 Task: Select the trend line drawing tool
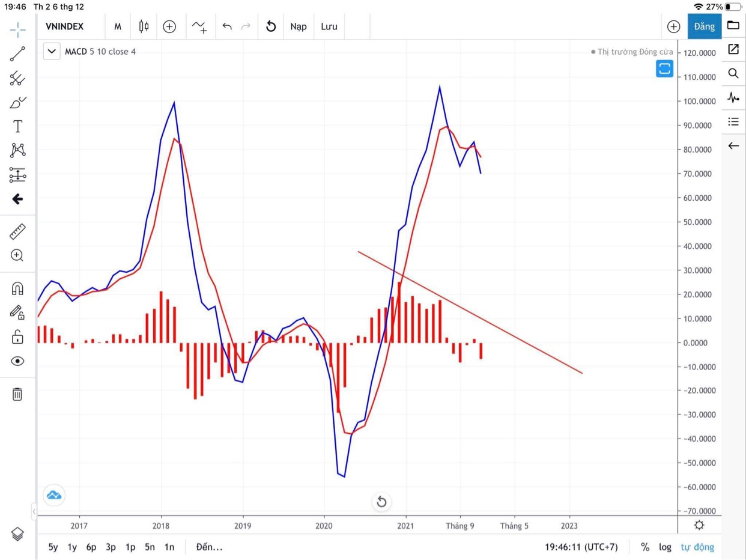[17, 54]
